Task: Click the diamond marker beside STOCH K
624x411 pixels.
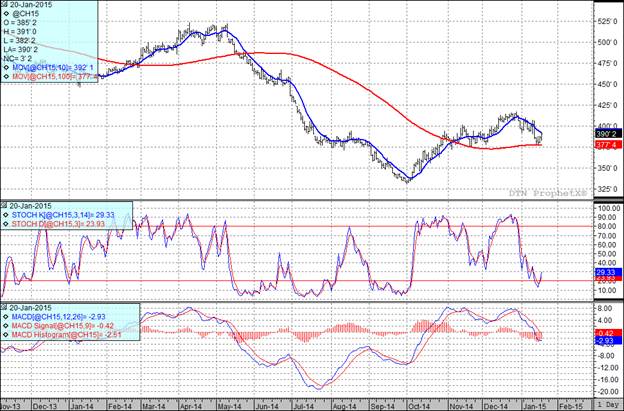Action: (x=6, y=215)
